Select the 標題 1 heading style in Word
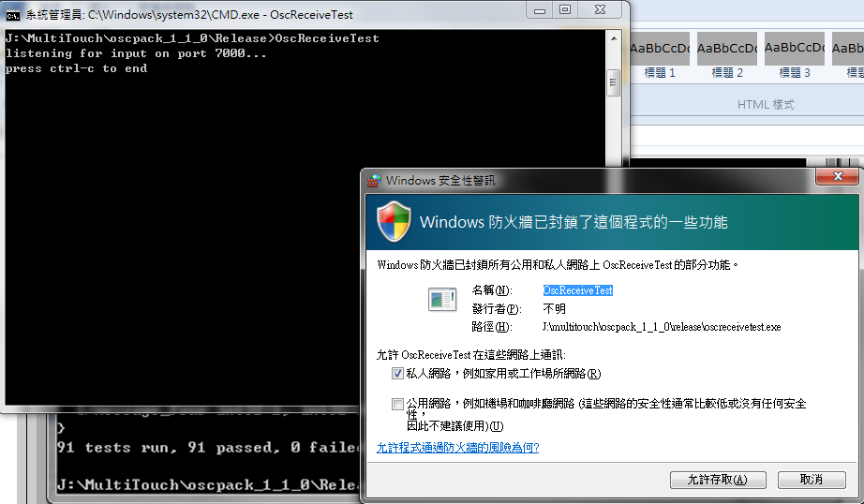 point(660,56)
